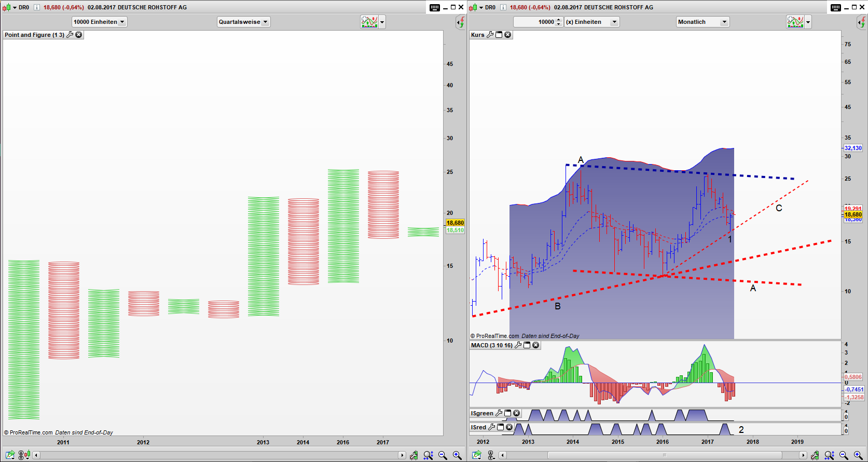Click zoom in magnifier on left chart
The width and height of the screenshot is (868, 462).
(457, 455)
